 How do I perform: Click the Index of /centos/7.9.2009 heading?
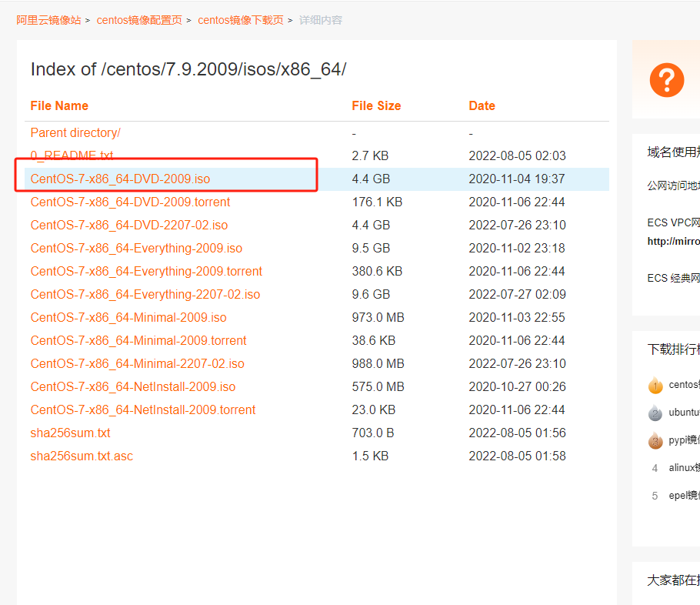pos(188,70)
